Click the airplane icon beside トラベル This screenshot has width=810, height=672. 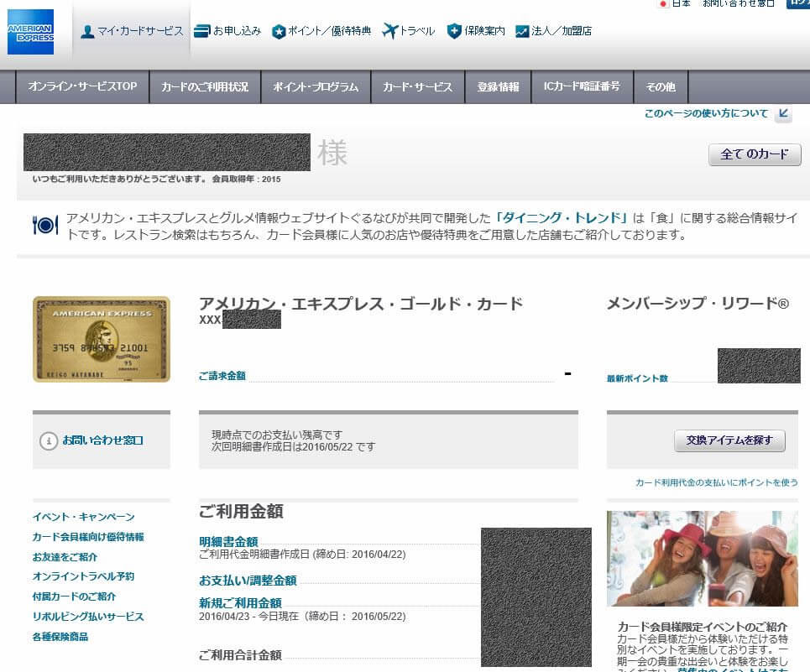coord(390,31)
